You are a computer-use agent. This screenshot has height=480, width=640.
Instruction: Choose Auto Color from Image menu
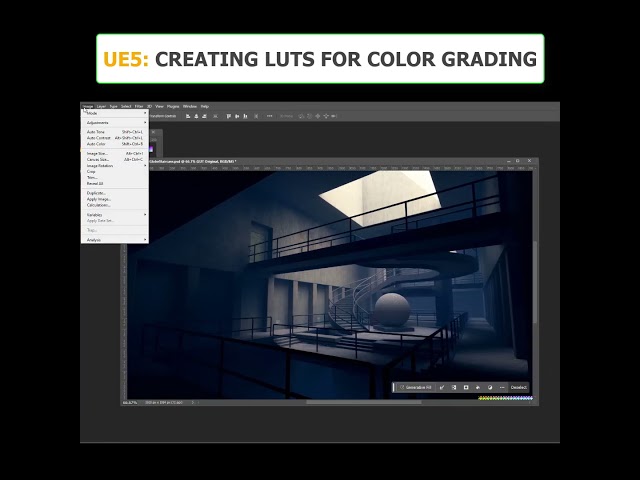click(x=115, y=144)
